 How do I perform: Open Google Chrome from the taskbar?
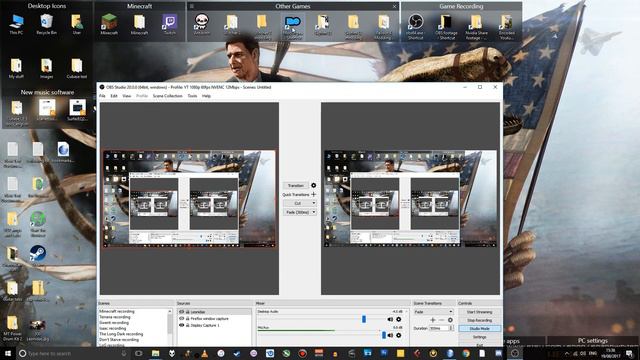pos(466,353)
